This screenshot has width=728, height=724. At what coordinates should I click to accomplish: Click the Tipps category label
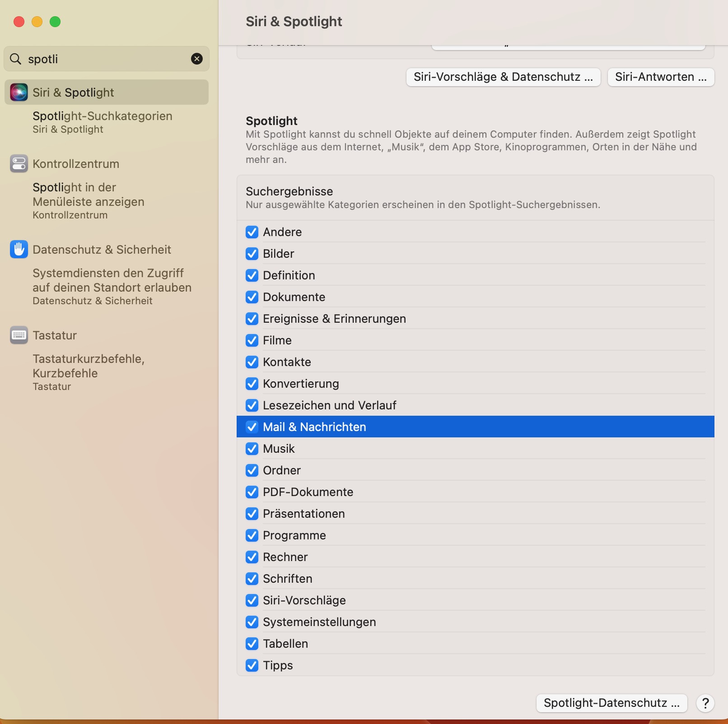(278, 665)
